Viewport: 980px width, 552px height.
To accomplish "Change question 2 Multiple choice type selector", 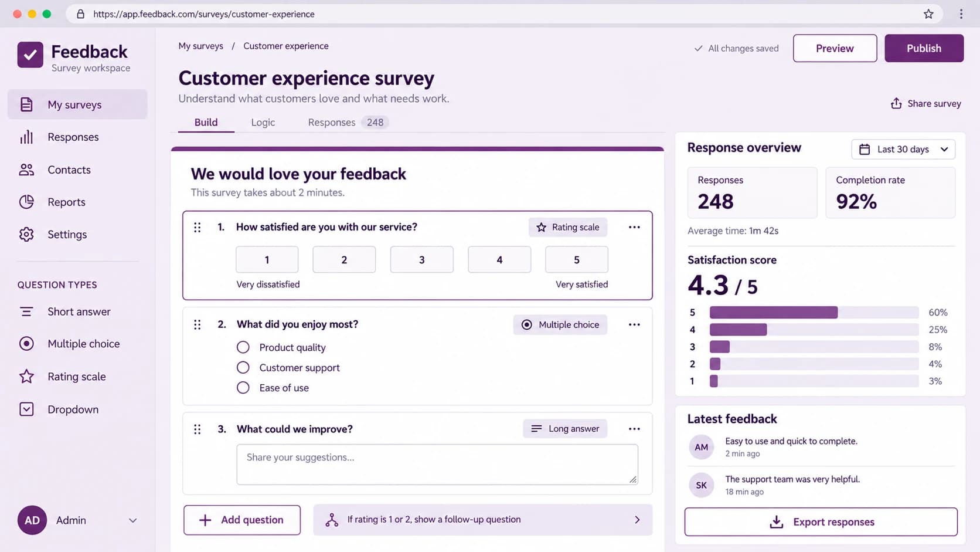I will pyautogui.click(x=560, y=324).
